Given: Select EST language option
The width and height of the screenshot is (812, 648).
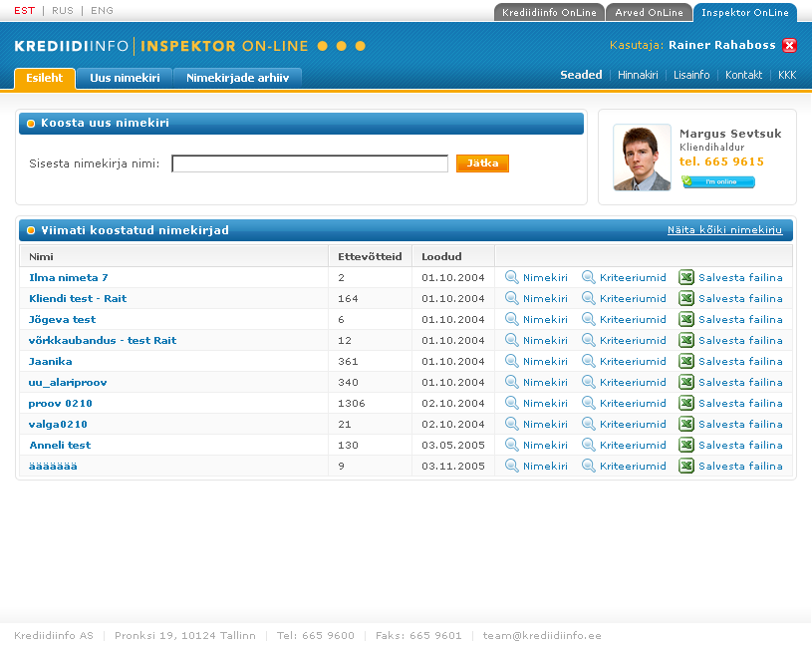Looking at the screenshot, I should [x=24, y=11].
